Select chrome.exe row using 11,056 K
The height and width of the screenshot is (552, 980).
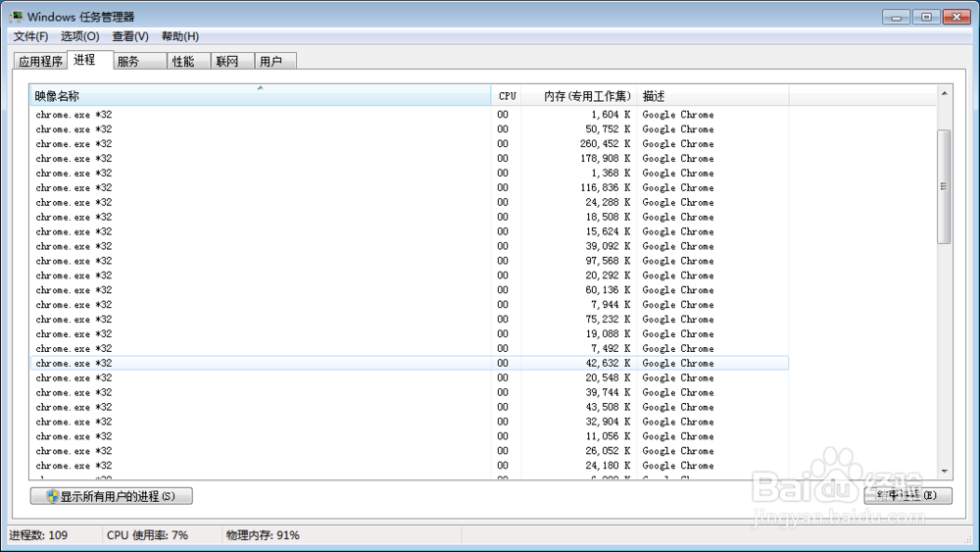pos(409,436)
